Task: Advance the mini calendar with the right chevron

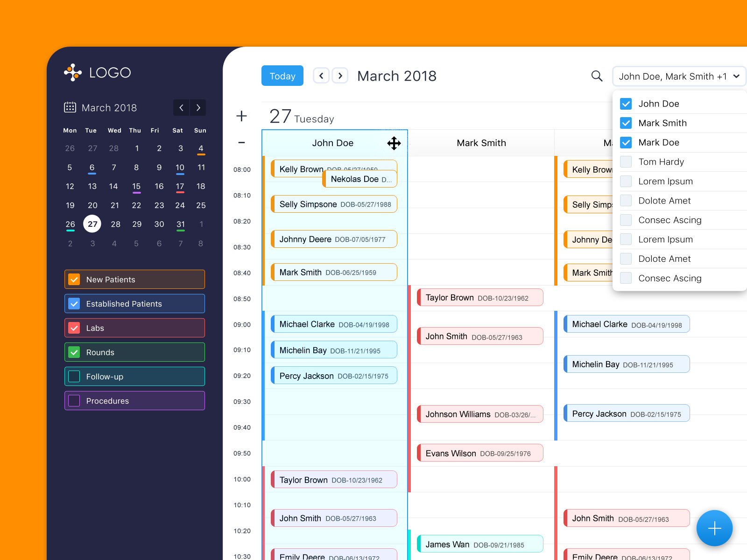Action: [198, 108]
